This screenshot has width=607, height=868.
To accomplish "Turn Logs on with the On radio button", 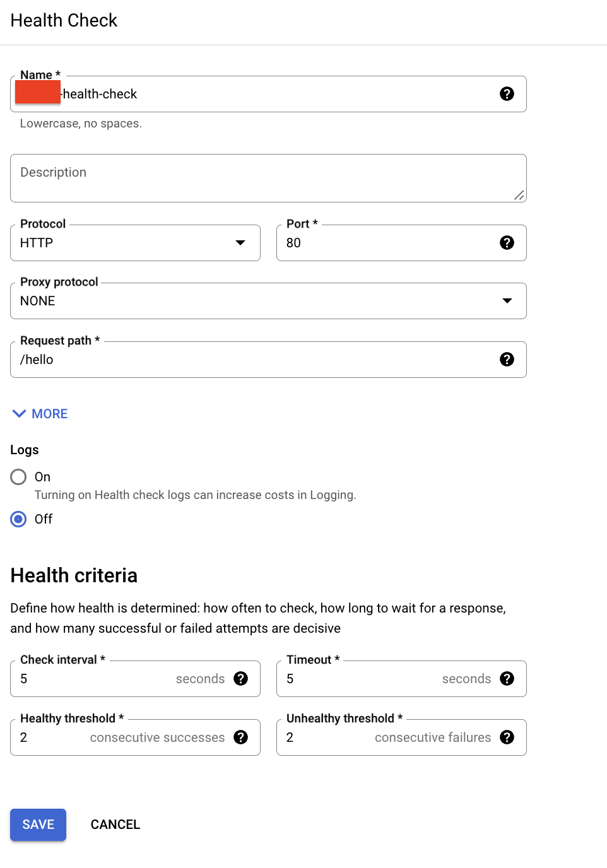I will click(18, 477).
